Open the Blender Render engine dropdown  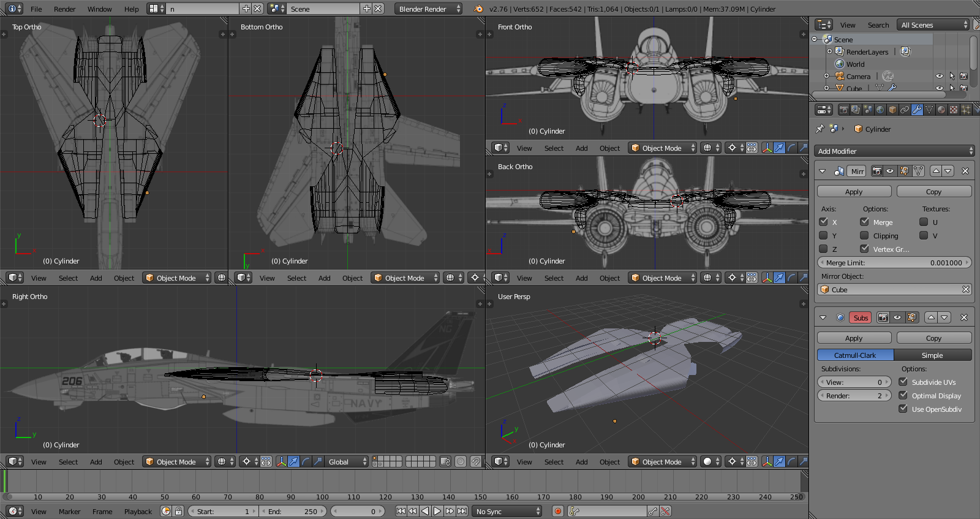pos(429,9)
